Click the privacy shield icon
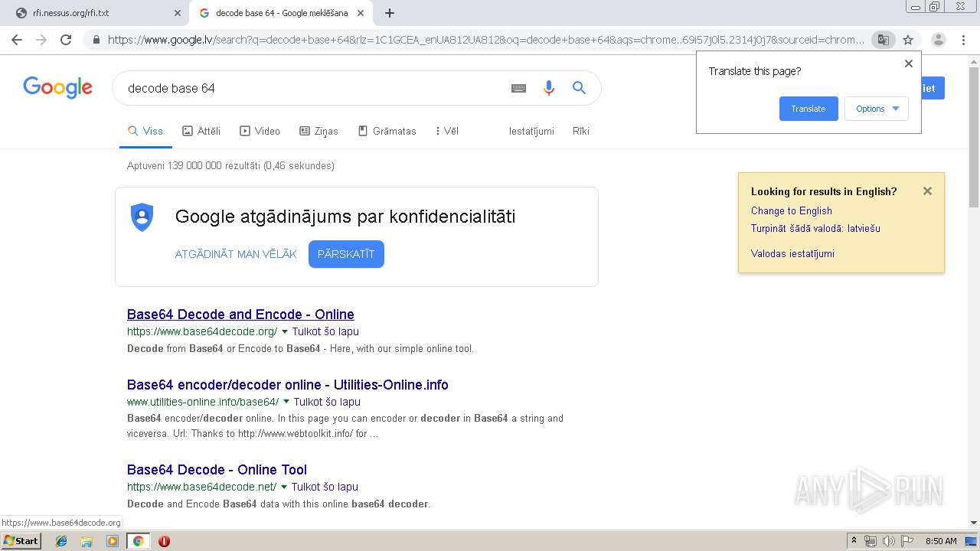This screenshot has width=980, height=551. (142, 217)
